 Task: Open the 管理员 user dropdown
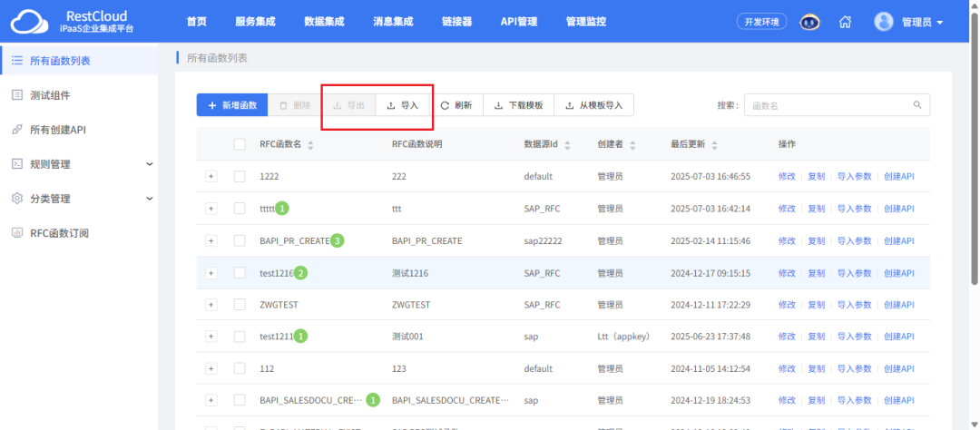tap(907, 22)
